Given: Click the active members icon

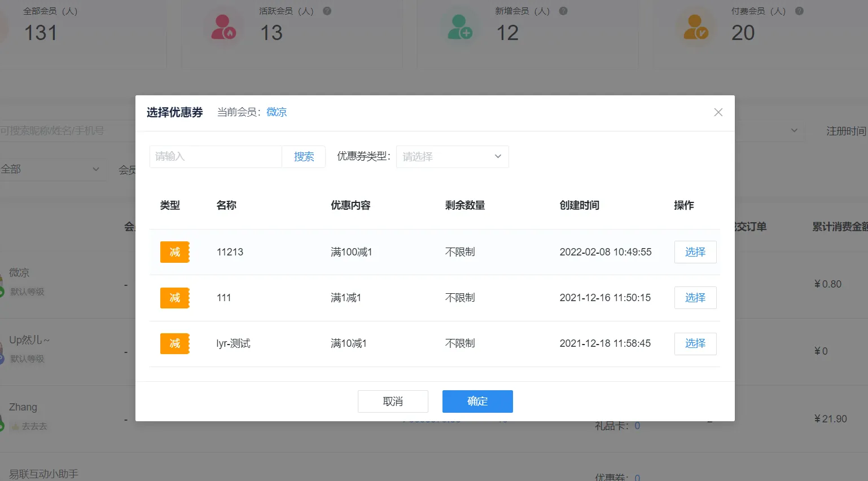Looking at the screenshot, I should click(223, 27).
